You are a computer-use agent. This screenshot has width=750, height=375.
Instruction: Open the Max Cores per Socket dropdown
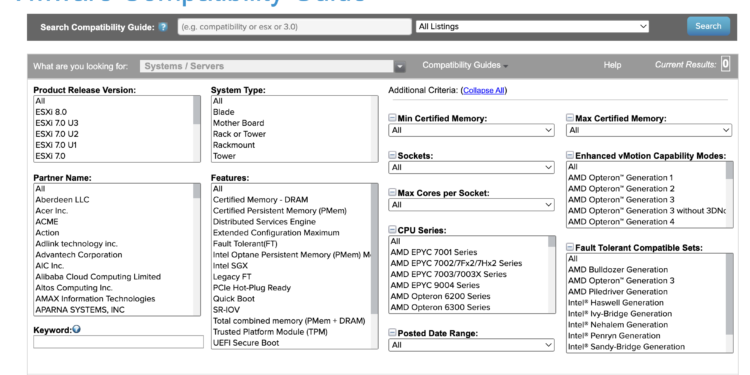[x=471, y=205]
